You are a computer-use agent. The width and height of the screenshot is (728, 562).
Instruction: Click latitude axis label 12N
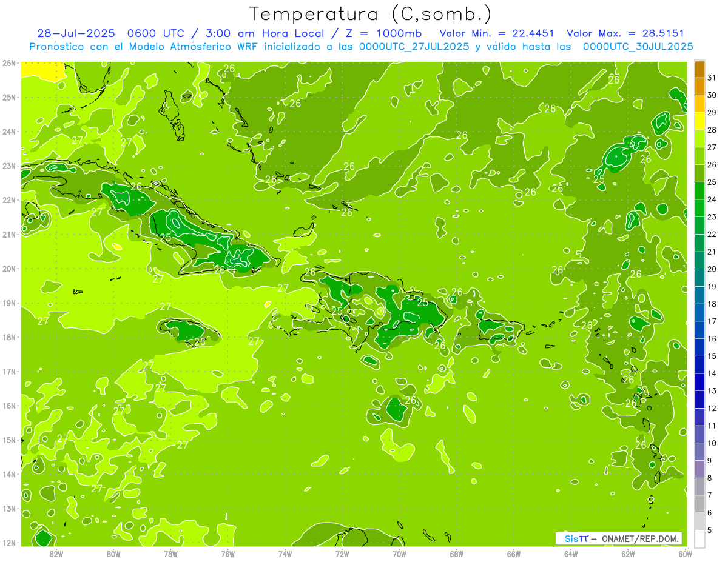point(10,543)
